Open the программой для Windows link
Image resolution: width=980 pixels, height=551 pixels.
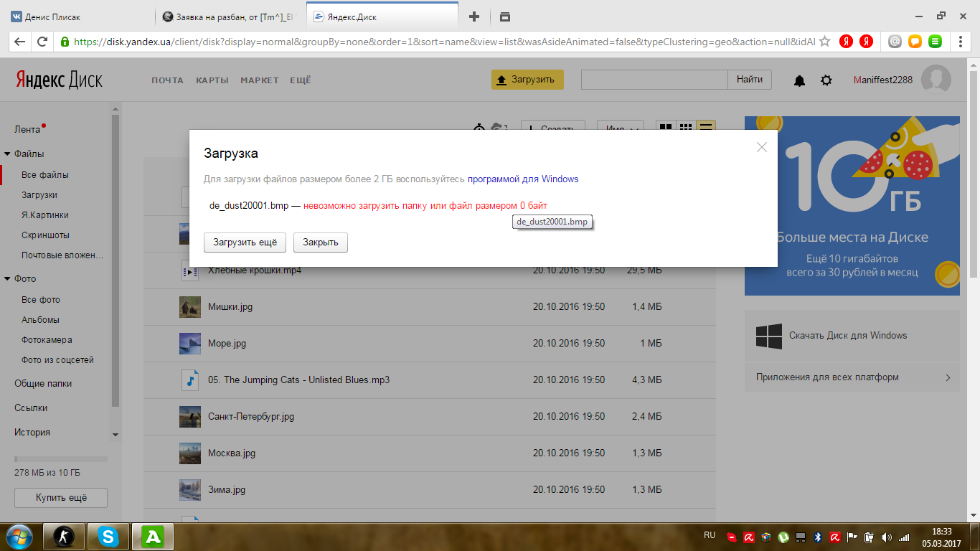click(523, 179)
